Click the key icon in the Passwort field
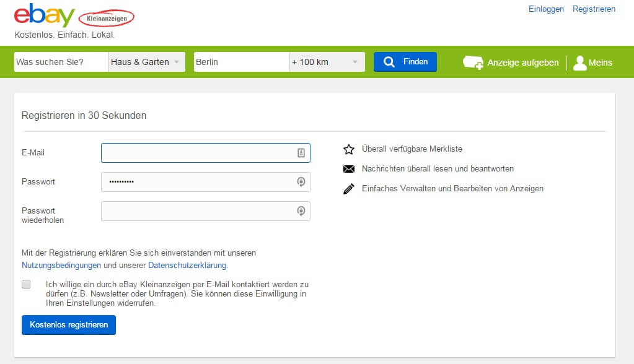This screenshot has width=634, height=364. coord(301,182)
